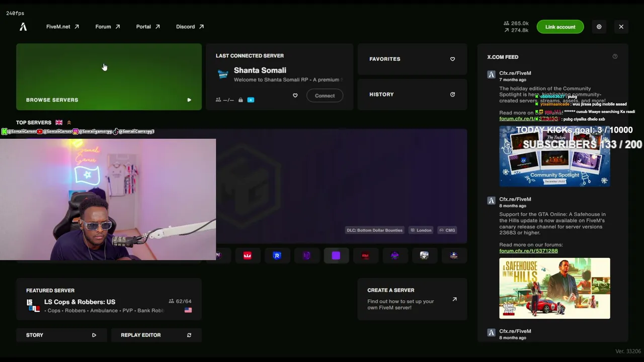
Task: Click the orange double chevron by Top Servers
Action: click(69, 123)
